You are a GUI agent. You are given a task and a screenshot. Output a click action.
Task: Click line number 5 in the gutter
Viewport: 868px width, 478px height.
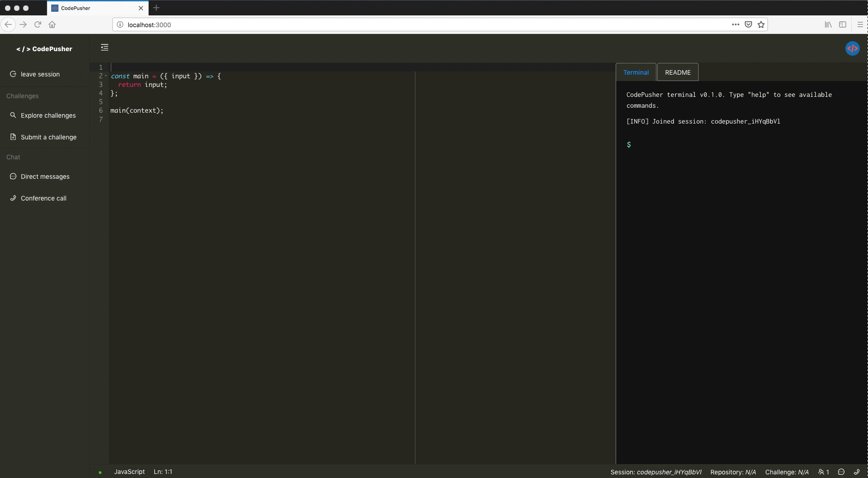coord(101,102)
